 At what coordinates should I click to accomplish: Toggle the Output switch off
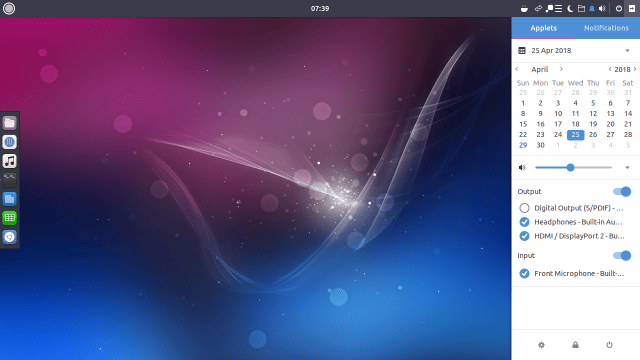click(622, 191)
